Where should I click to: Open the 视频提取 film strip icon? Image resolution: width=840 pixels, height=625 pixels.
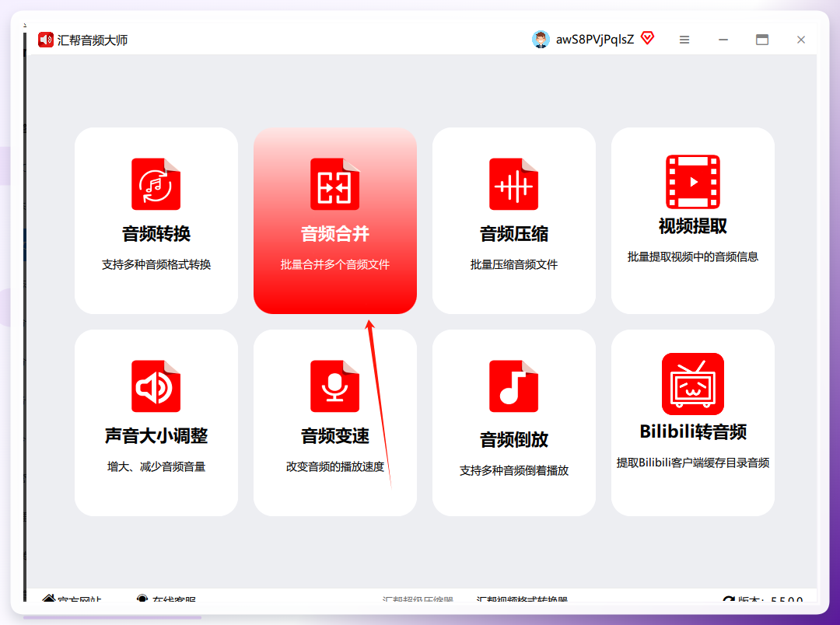693,182
